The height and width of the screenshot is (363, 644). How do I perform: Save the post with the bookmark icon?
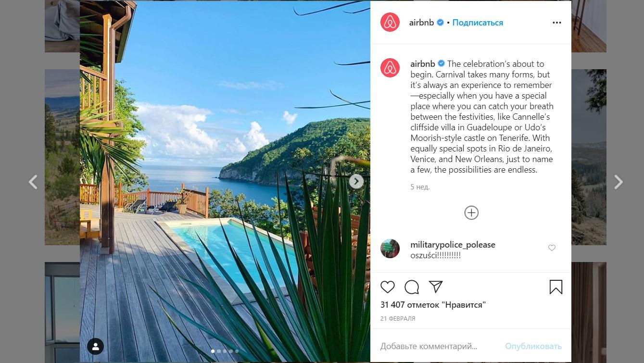pos(556,287)
